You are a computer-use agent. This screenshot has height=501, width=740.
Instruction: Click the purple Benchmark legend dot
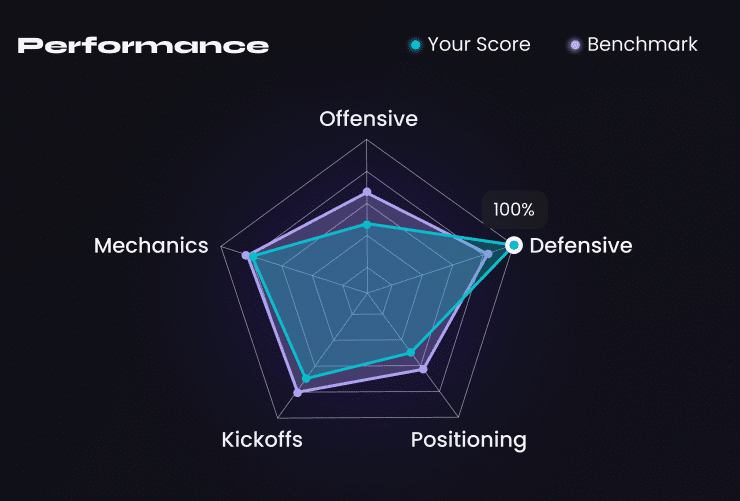click(x=575, y=45)
